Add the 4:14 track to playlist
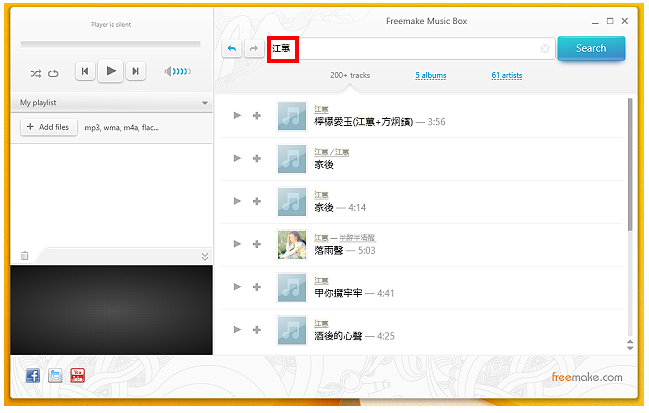The width and height of the screenshot is (649, 413). [x=257, y=201]
